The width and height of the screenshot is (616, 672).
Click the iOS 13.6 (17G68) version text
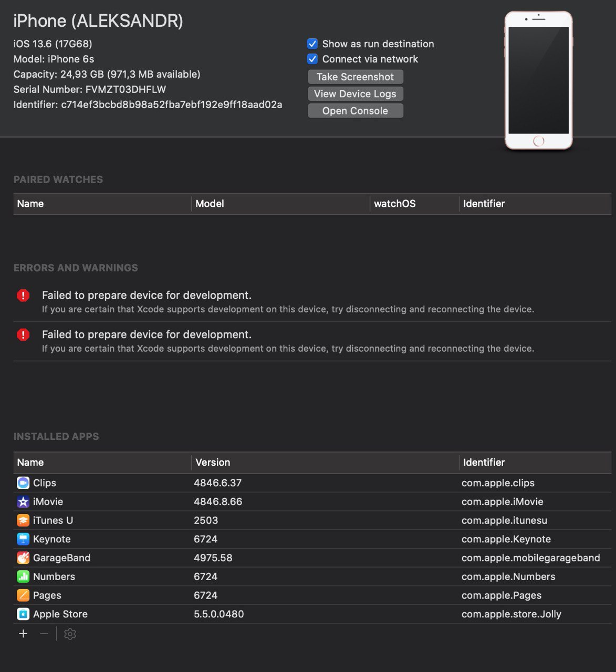[x=53, y=44]
